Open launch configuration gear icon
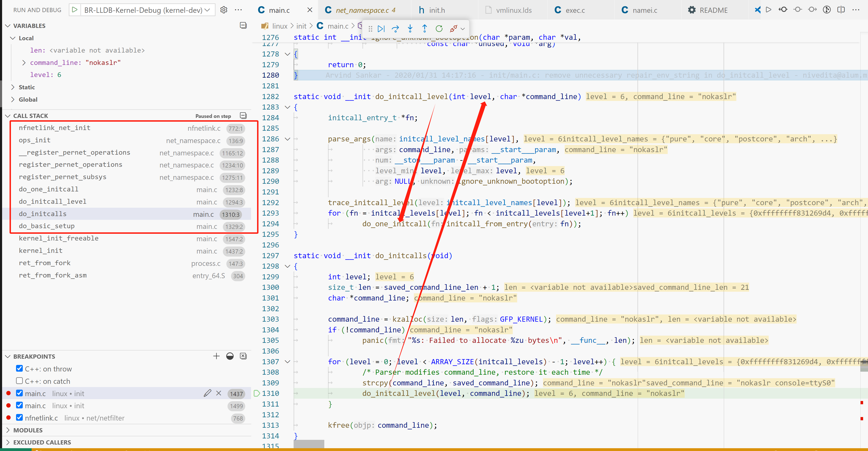Viewport: 868px width, 451px height. (224, 10)
